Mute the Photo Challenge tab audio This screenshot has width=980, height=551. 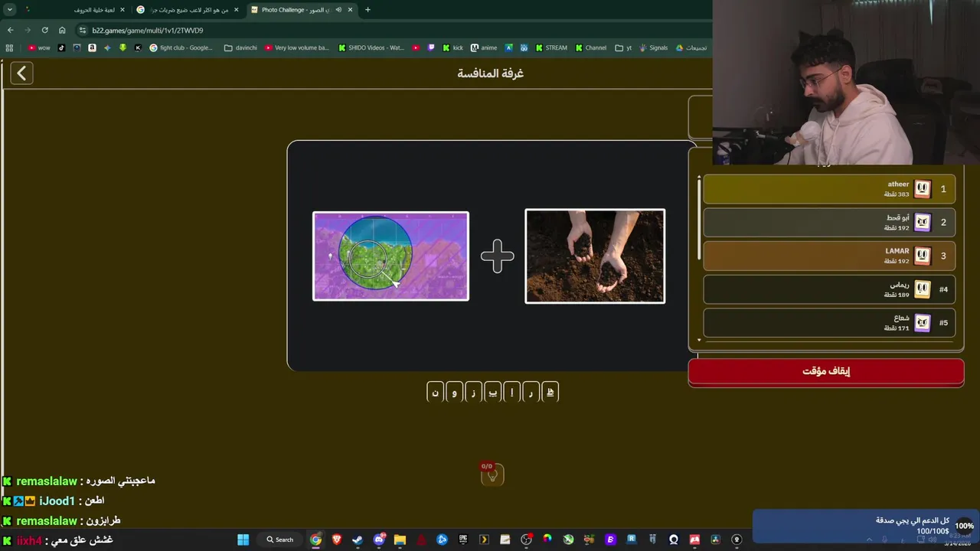pos(338,10)
